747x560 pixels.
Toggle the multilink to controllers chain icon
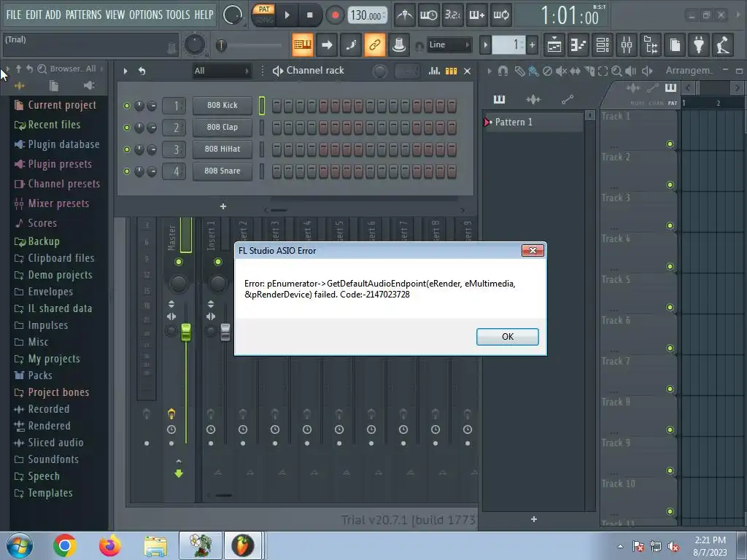pyautogui.click(x=375, y=44)
